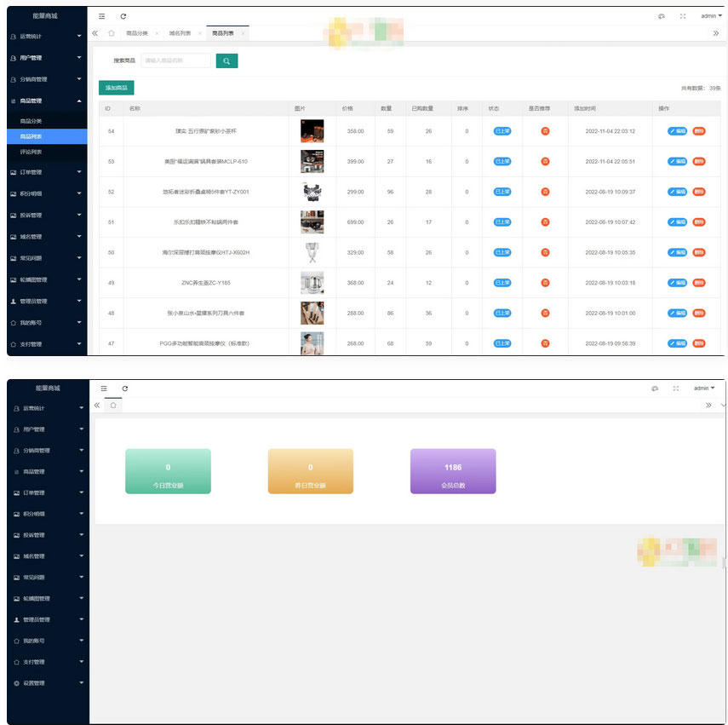The image size is (728, 725).
Task: Toggle 已上架 status badge for product ID 49
Action: pos(502,283)
